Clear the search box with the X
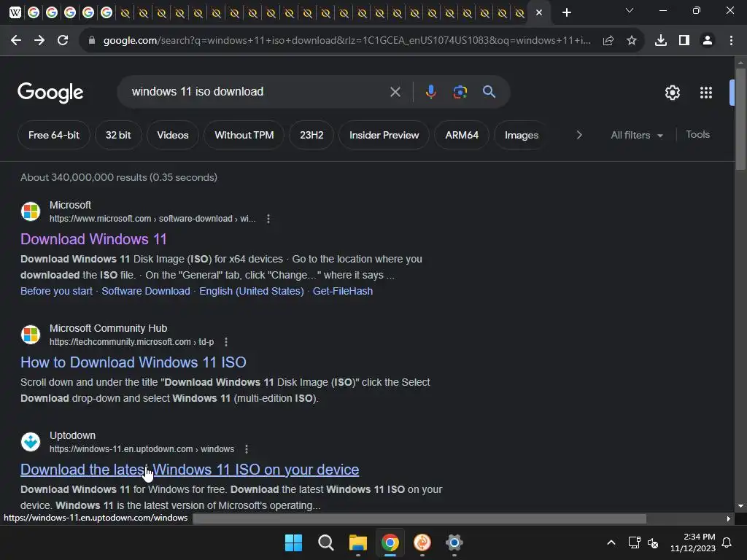This screenshot has height=560, width=747. (x=395, y=92)
